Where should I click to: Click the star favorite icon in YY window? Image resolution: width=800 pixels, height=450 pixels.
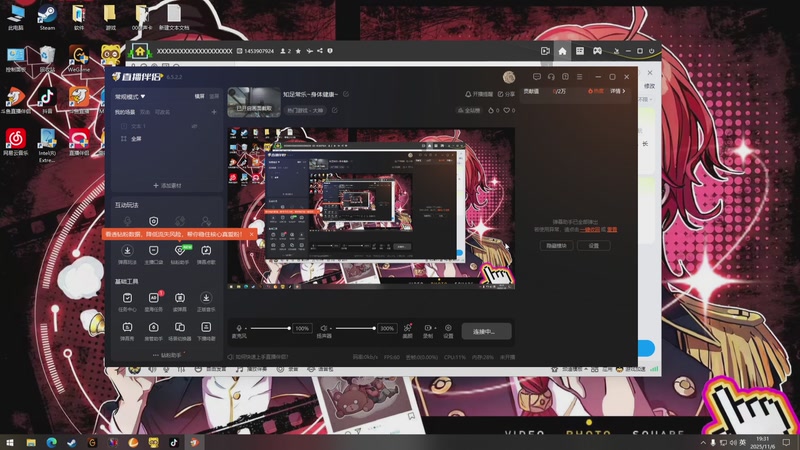coord(298,51)
